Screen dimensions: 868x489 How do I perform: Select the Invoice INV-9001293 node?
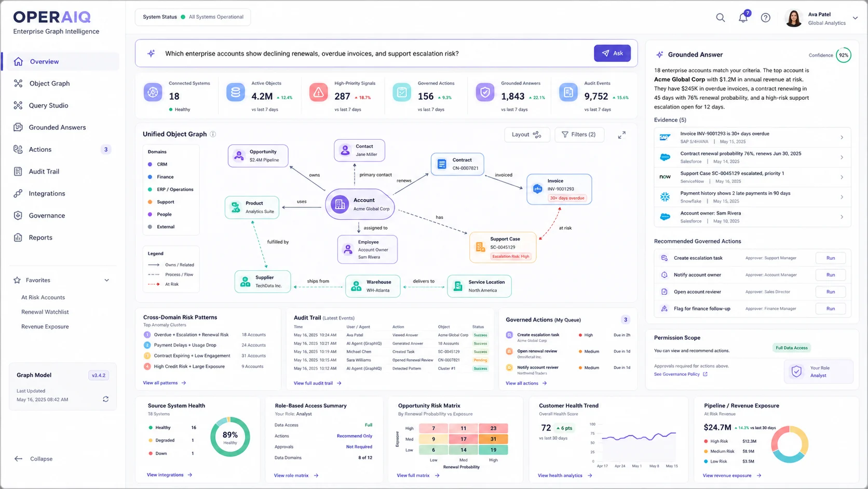[559, 189]
